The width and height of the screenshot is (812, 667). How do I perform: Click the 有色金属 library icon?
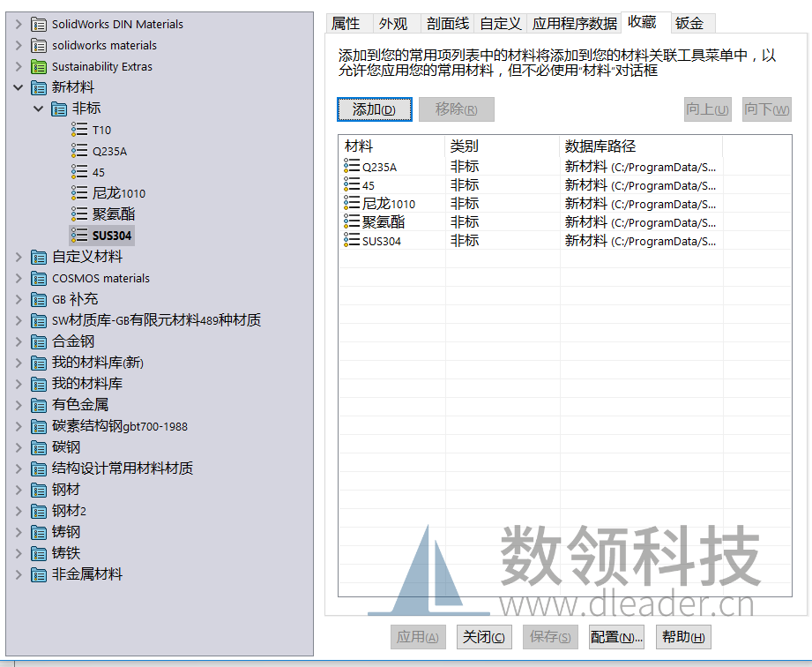tap(38, 405)
